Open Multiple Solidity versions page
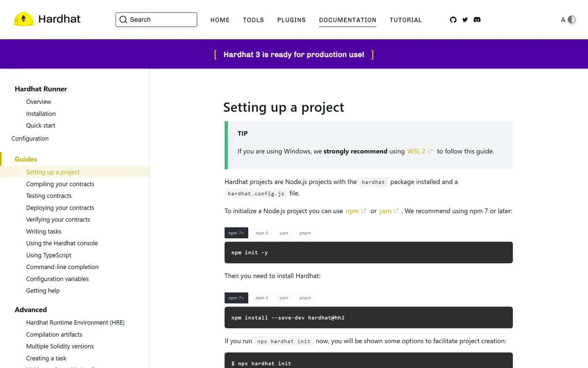The height and width of the screenshot is (368, 588). tap(60, 346)
